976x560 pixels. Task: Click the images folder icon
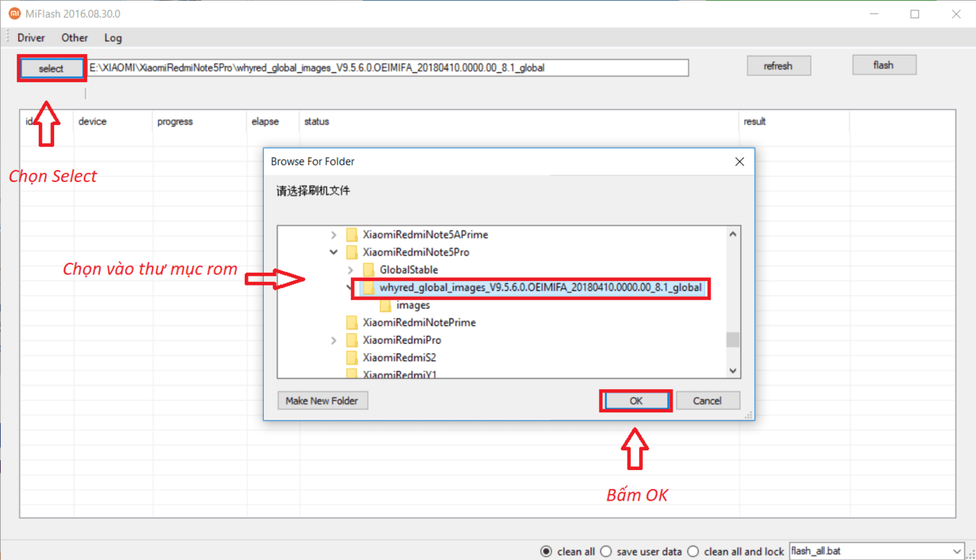point(385,306)
